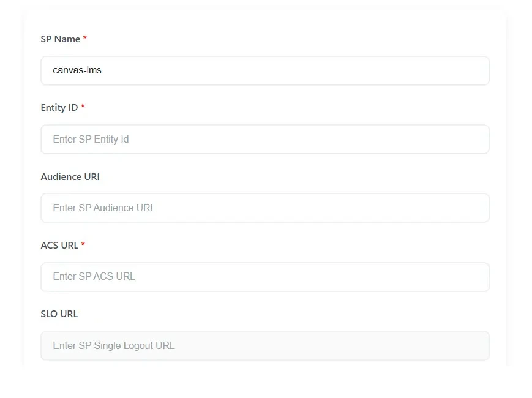This screenshot has height=398, width=532.
Task: Click inside the SP Name field
Action: click(264, 70)
